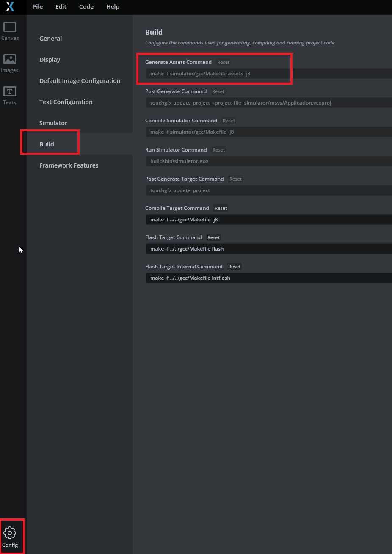392x554 pixels.
Task: Open the Canvas view
Action: click(x=10, y=30)
